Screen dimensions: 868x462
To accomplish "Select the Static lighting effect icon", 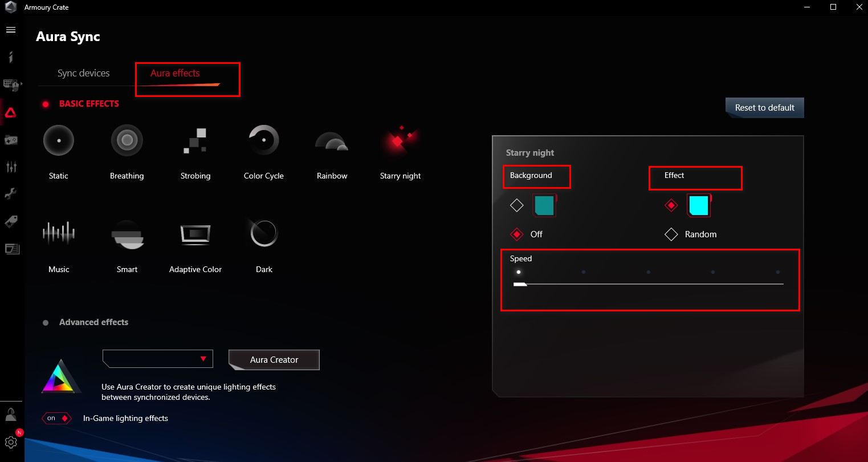I will 59,140.
